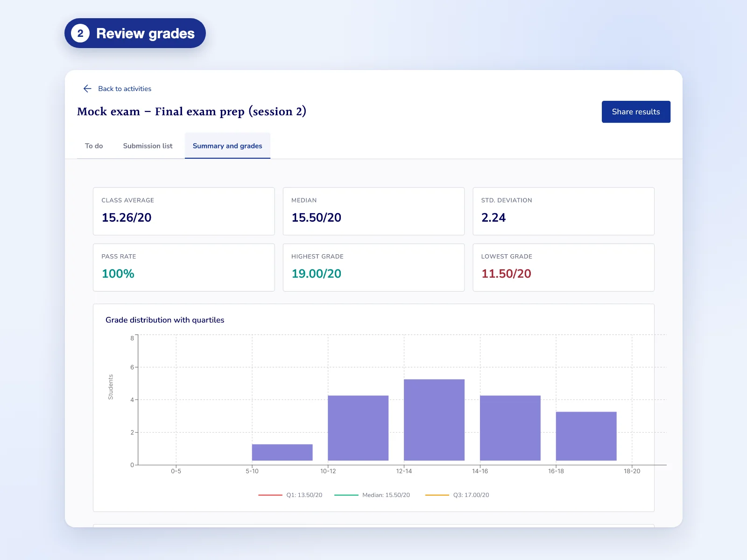This screenshot has width=747, height=560.
Task: Click the 16-18 grade range bar
Action: (586, 436)
